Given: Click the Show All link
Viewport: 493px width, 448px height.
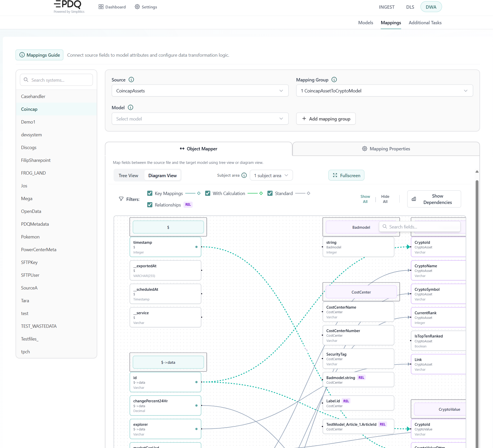Looking at the screenshot, I should click(365, 199).
